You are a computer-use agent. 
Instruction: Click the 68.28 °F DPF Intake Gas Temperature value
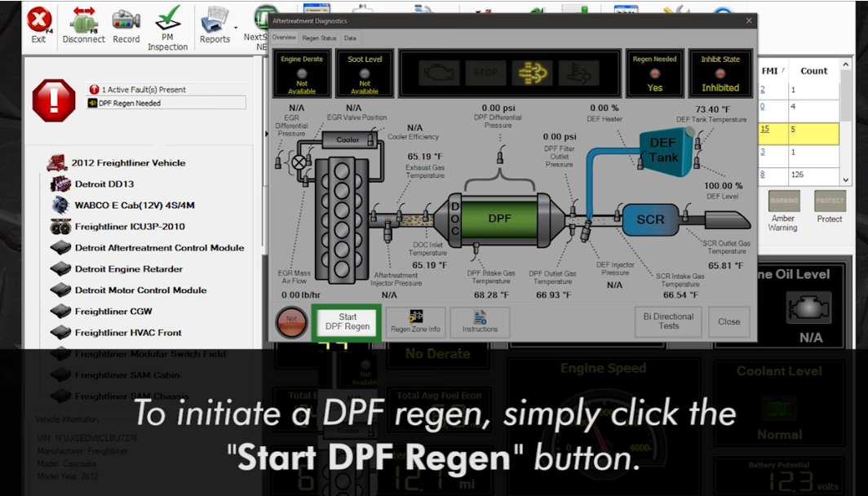click(x=491, y=295)
